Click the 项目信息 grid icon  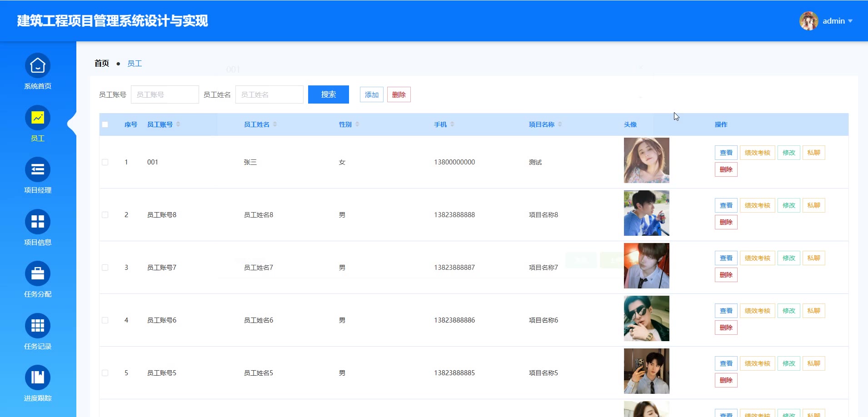tap(38, 222)
